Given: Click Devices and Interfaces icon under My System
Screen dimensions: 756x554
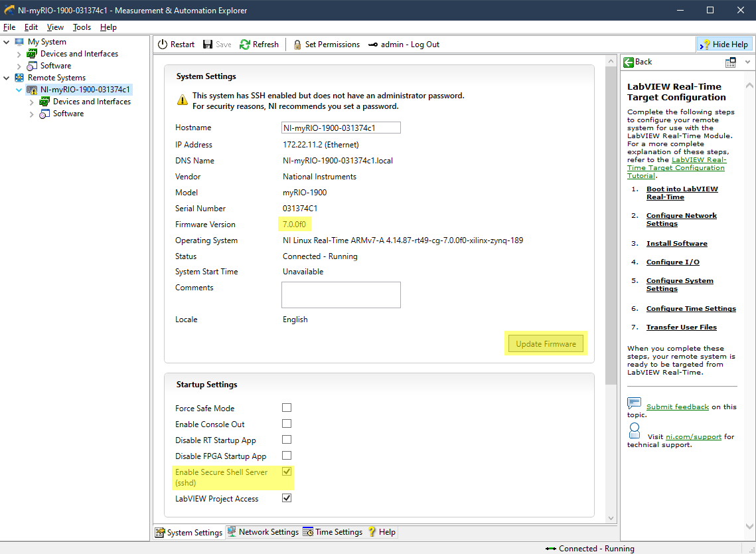Looking at the screenshot, I should click(x=32, y=54).
